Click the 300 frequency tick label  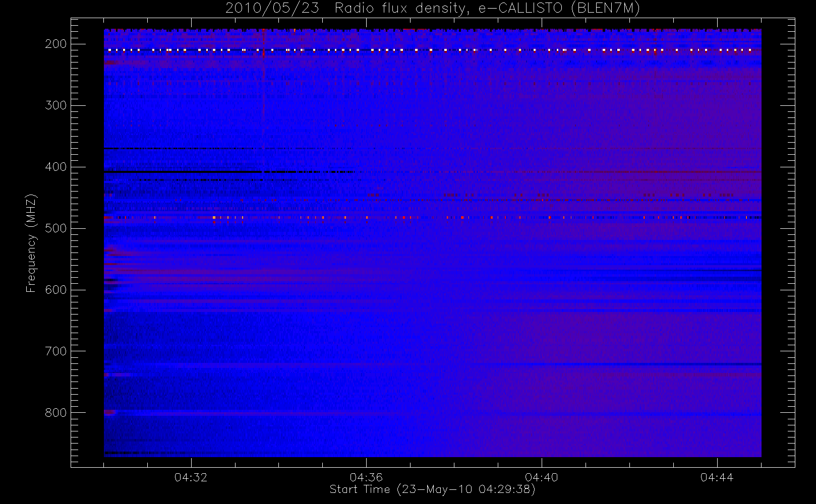pyautogui.click(x=56, y=105)
